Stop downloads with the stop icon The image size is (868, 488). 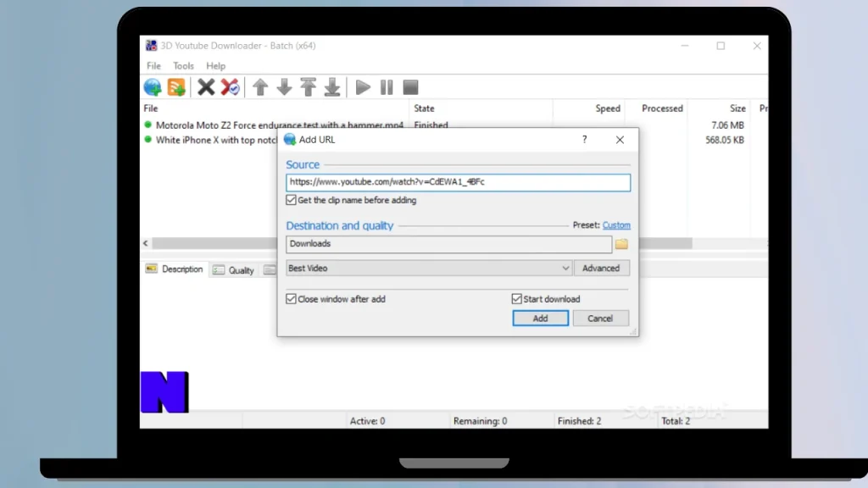point(410,87)
